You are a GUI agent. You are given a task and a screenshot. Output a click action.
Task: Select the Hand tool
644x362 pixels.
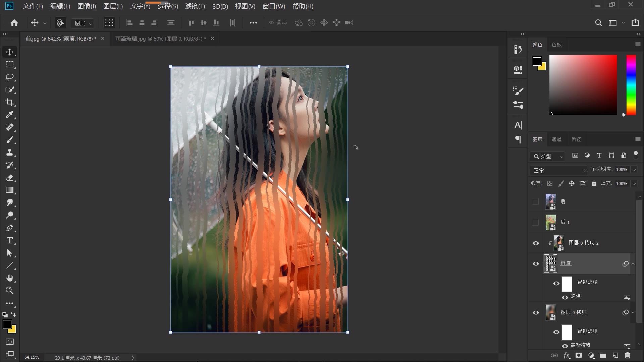point(10,278)
